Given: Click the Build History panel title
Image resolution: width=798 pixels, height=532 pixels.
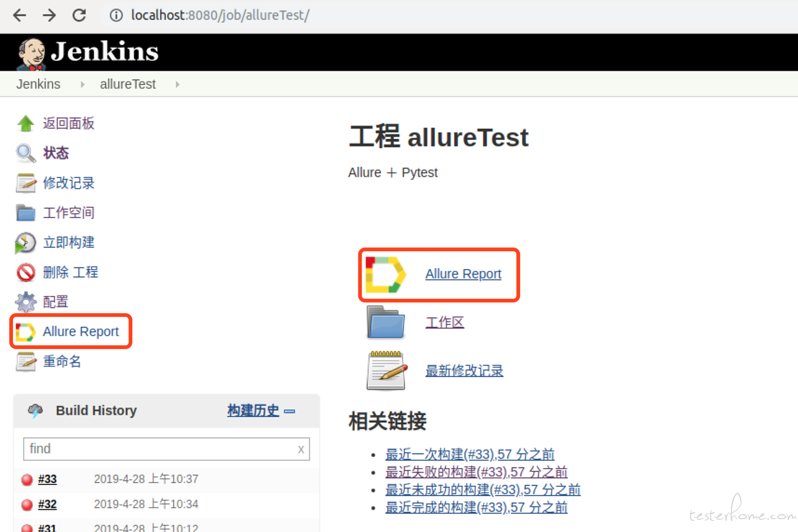Looking at the screenshot, I should [x=96, y=410].
